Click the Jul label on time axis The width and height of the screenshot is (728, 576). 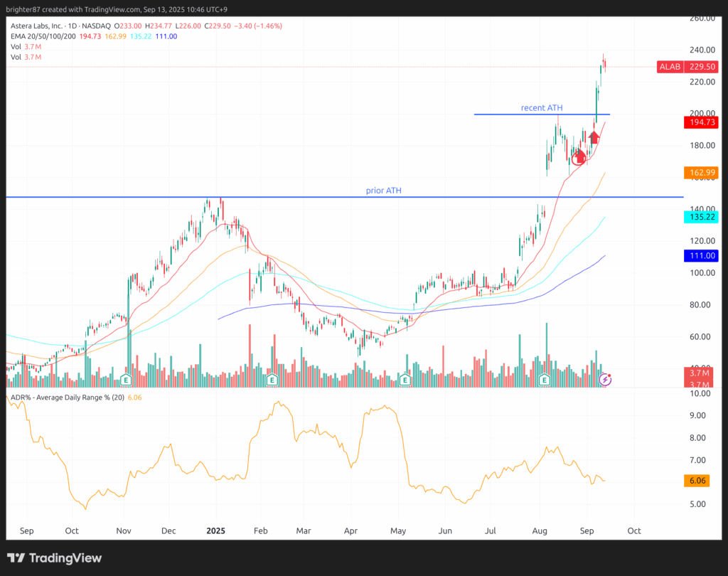pyautogui.click(x=491, y=530)
